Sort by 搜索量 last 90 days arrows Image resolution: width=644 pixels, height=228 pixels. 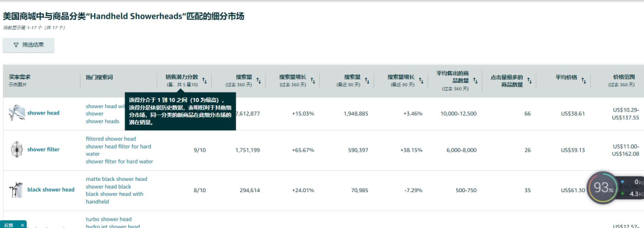coord(367,81)
